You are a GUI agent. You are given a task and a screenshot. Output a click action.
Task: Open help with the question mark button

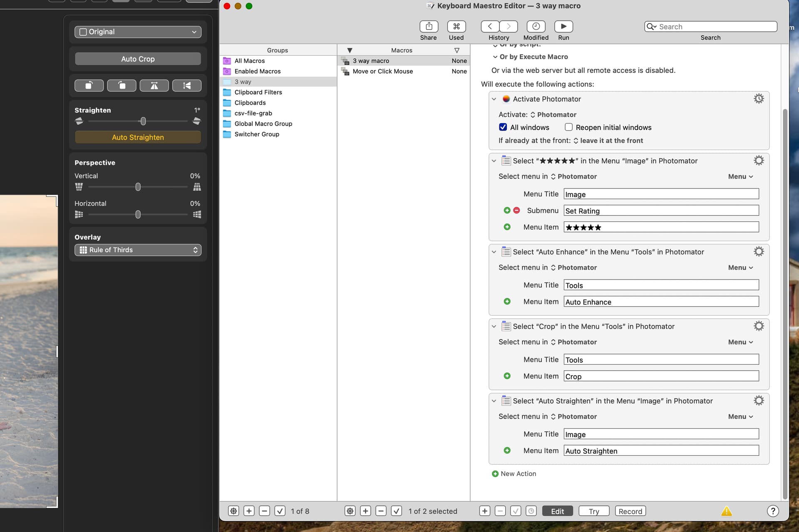tap(773, 511)
